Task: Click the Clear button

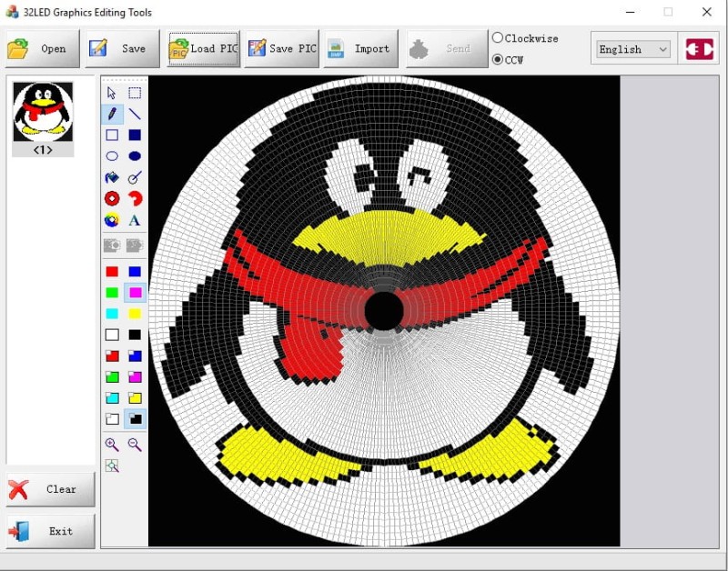Action: coord(51,489)
